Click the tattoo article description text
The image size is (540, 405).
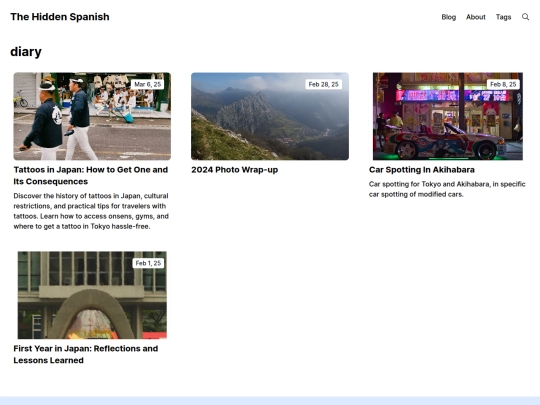click(91, 211)
